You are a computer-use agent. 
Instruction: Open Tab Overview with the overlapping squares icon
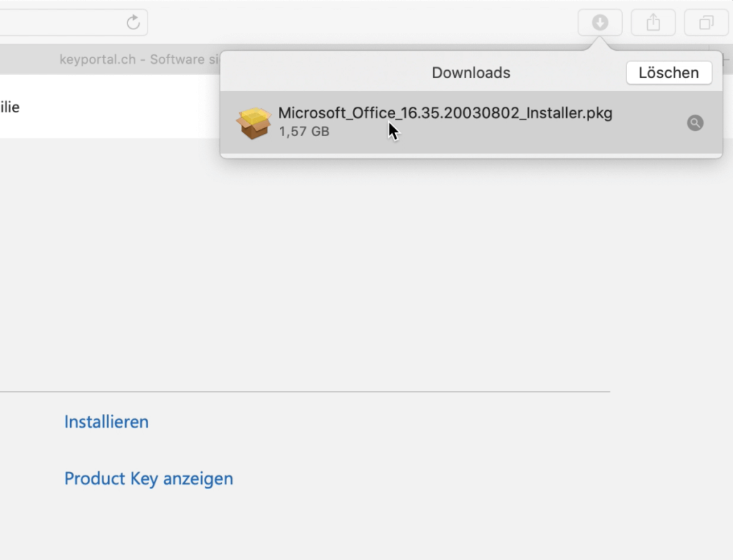click(705, 21)
